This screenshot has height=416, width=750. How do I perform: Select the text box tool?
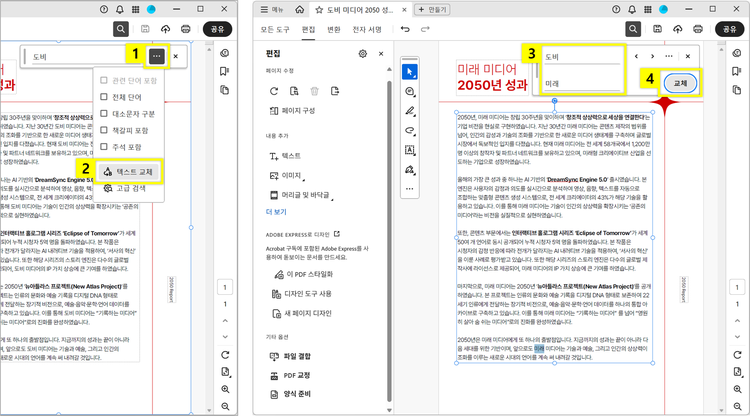click(409, 150)
